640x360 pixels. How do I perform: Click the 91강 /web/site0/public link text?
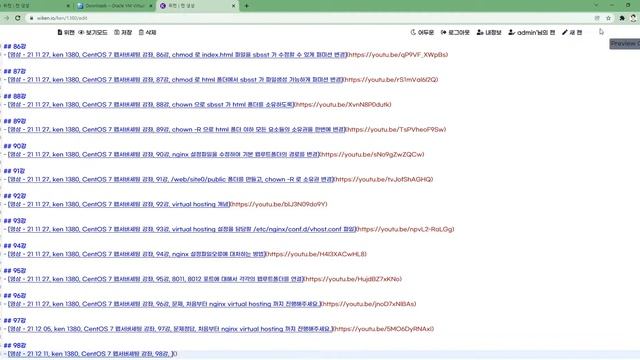click(x=171, y=179)
